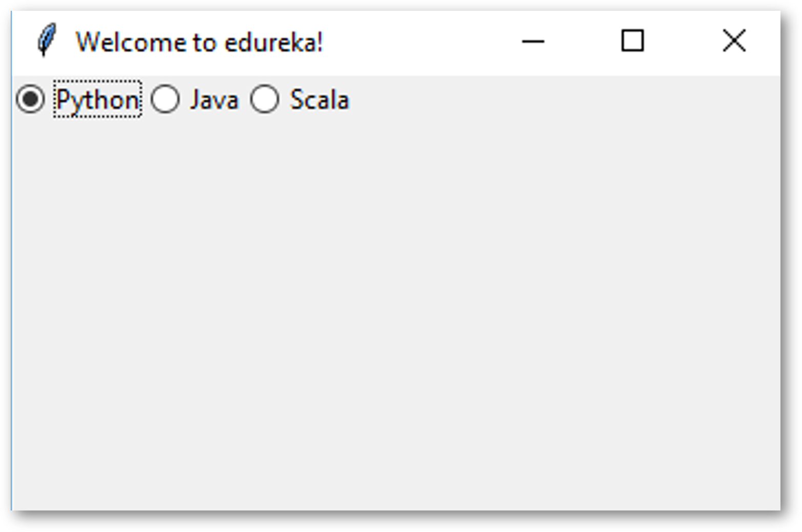Click the Welcome to edureka title text
The image size is (802, 532).
click(x=200, y=42)
